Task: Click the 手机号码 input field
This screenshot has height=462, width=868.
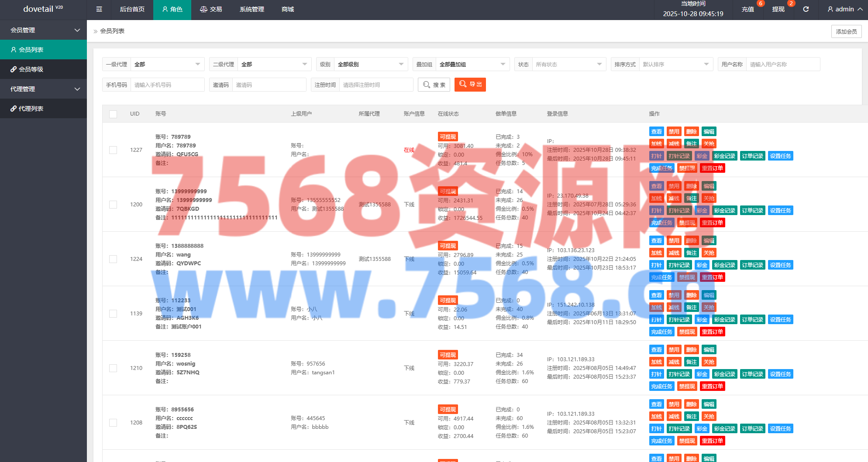Action: [167, 85]
